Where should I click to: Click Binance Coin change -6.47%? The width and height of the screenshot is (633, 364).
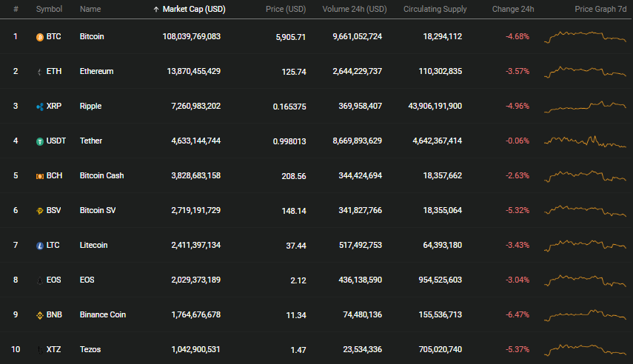point(518,314)
